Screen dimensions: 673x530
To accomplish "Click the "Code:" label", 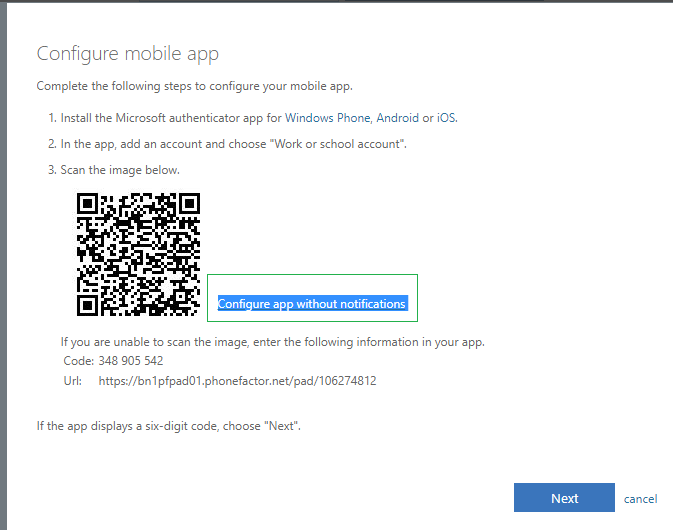I will [78, 361].
